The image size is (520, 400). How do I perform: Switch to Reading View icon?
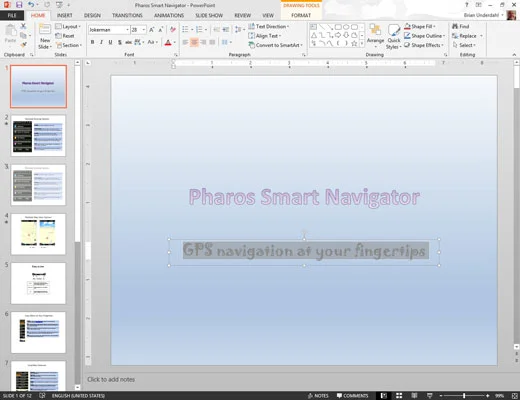pos(414,396)
